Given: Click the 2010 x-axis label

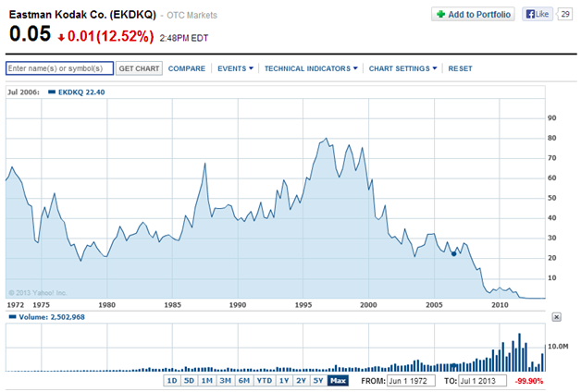Looking at the screenshot, I should 500,305.
